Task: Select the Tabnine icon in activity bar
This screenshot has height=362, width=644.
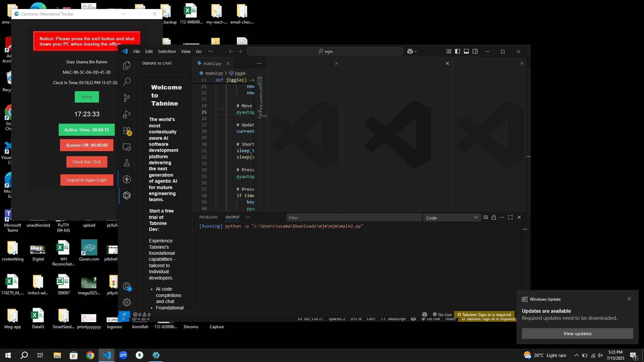Action: click(x=127, y=195)
